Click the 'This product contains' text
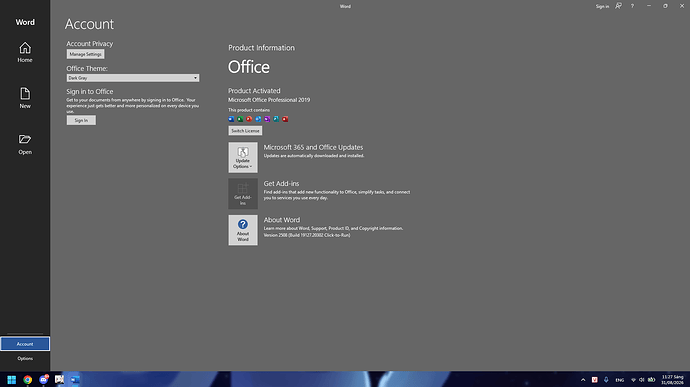Screen dimensions: 690x387 (x=249, y=110)
